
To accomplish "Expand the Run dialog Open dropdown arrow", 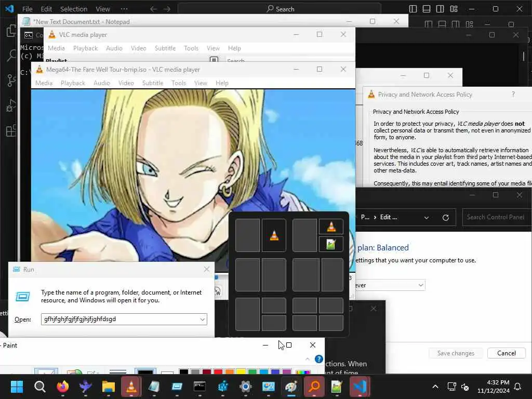I will pos(202,320).
